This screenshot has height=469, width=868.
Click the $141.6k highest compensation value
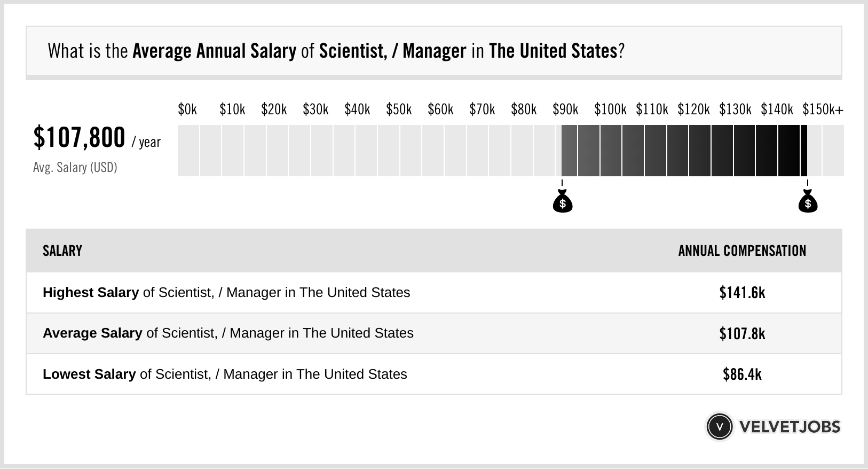click(742, 293)
